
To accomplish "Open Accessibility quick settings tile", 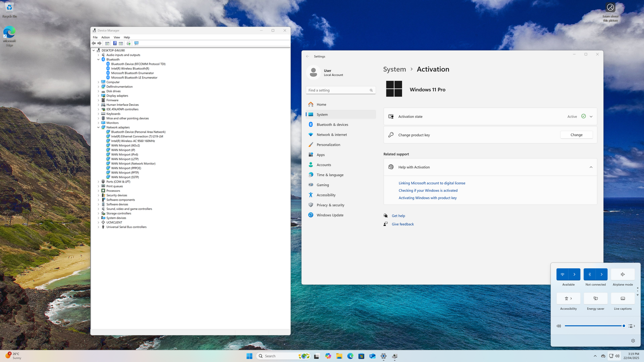I will [x=568, y=298].
